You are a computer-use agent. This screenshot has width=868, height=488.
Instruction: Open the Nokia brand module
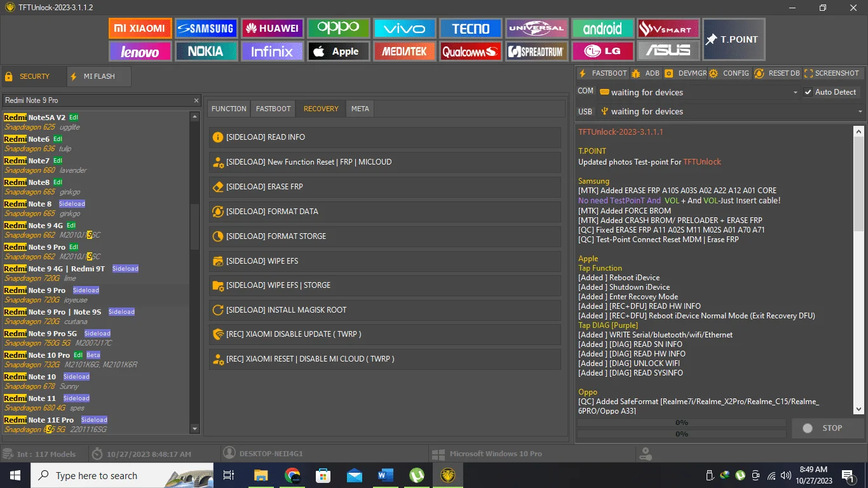pos(206,51)
